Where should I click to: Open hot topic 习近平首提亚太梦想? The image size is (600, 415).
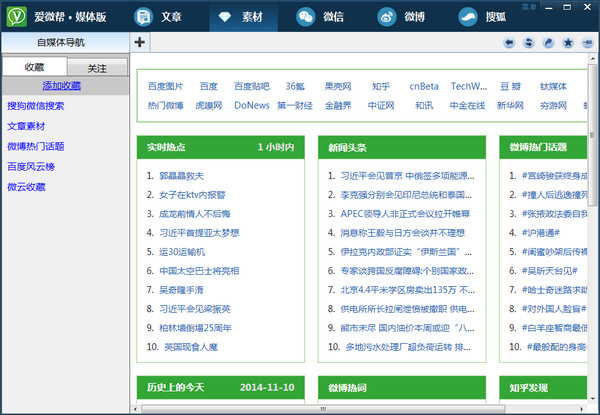tap(199, 233)
